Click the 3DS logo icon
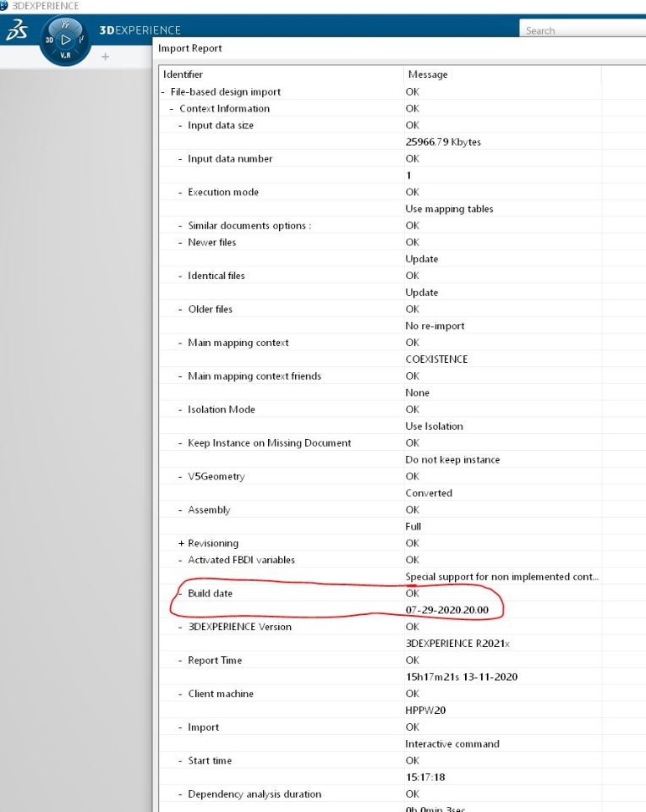The height and width of the screenshot is (812, 646). tap(17, 30)
